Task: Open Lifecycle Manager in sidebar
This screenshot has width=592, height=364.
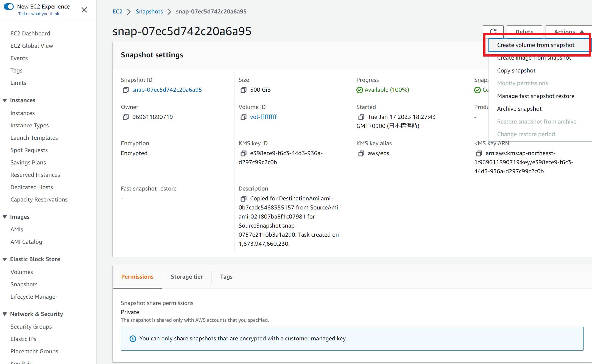Action: [34, 297]
